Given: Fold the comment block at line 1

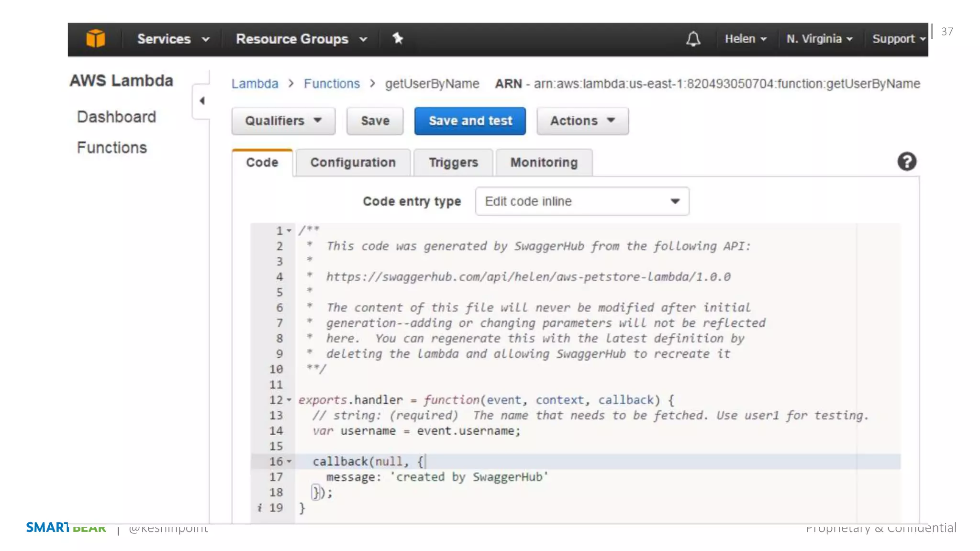Looking at the screenshot, I should click(x=289, y=231).
